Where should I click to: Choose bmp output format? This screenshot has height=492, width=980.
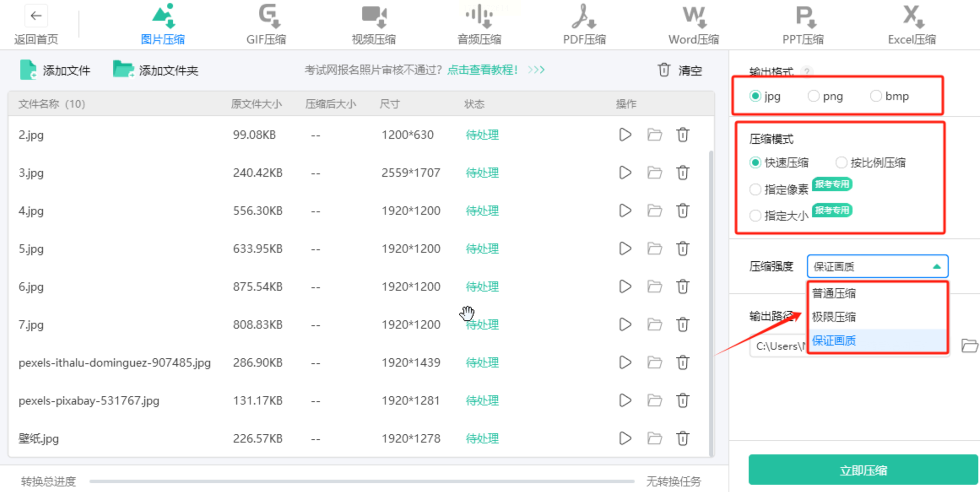pos(876,96)
